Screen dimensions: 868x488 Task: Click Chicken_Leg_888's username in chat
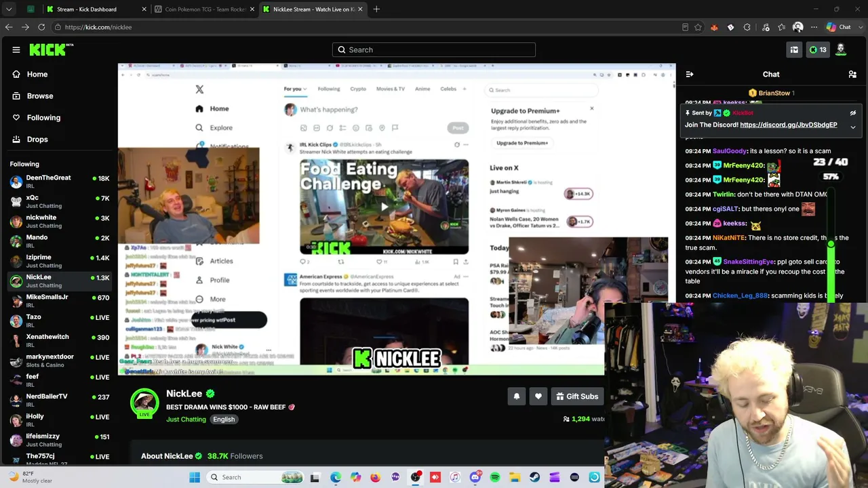[740, 296]
